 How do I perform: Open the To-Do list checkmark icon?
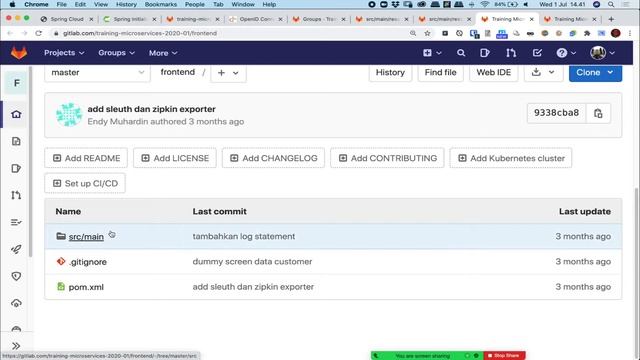537,53
